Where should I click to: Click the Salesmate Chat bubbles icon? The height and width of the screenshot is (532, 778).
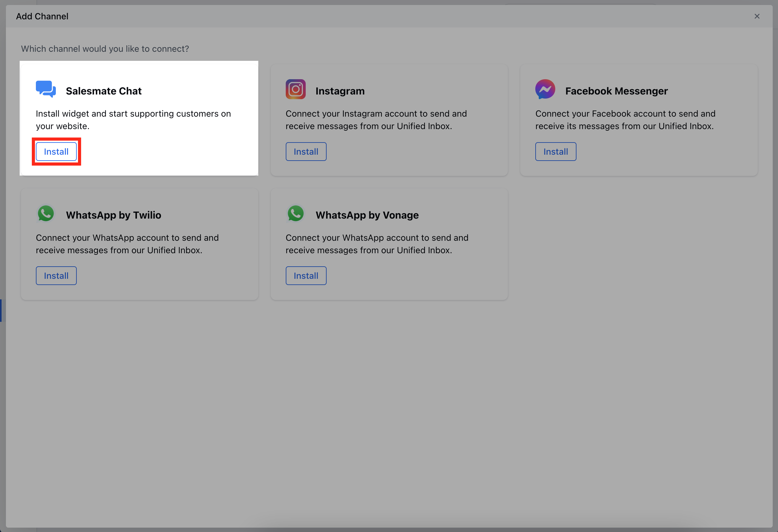pos(46,89)
